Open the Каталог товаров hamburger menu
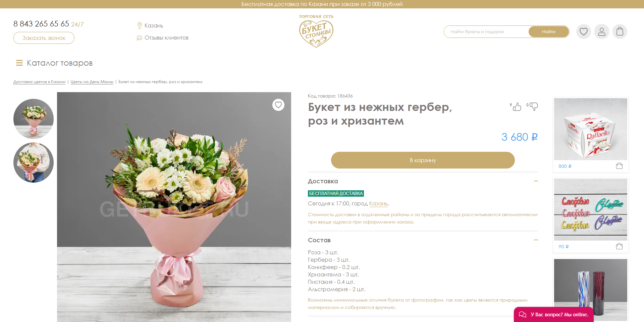This screenshot has width=644, height=322. pos(19,63)
